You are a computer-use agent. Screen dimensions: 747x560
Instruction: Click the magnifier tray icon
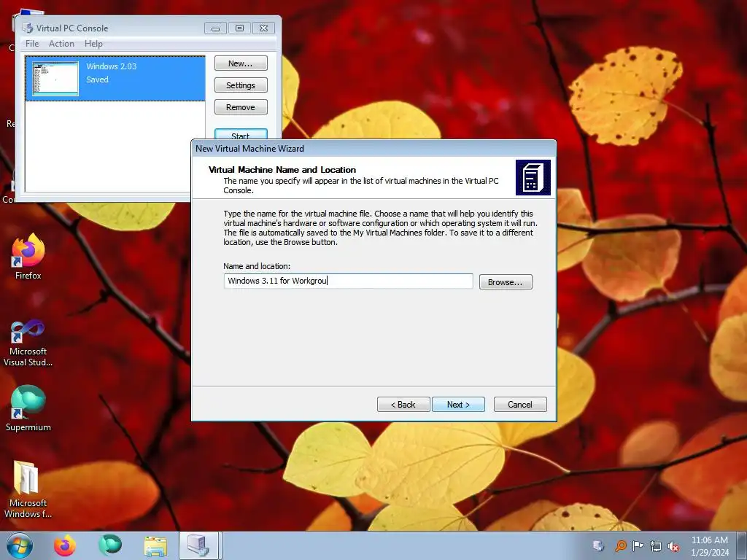620,546
